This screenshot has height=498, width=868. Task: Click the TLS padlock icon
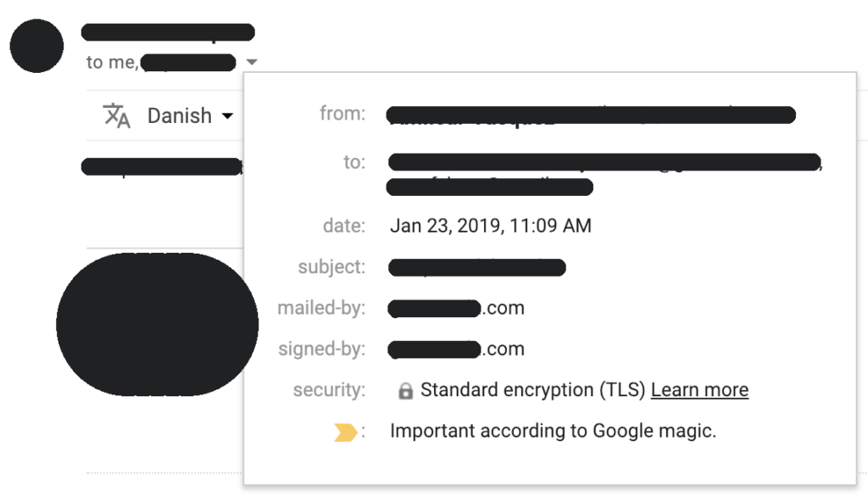406,390
